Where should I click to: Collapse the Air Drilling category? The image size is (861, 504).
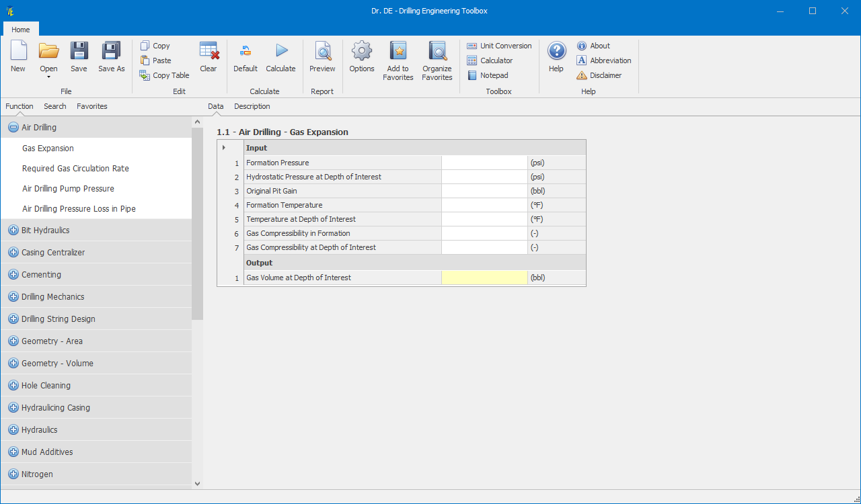tap(13, 128)
